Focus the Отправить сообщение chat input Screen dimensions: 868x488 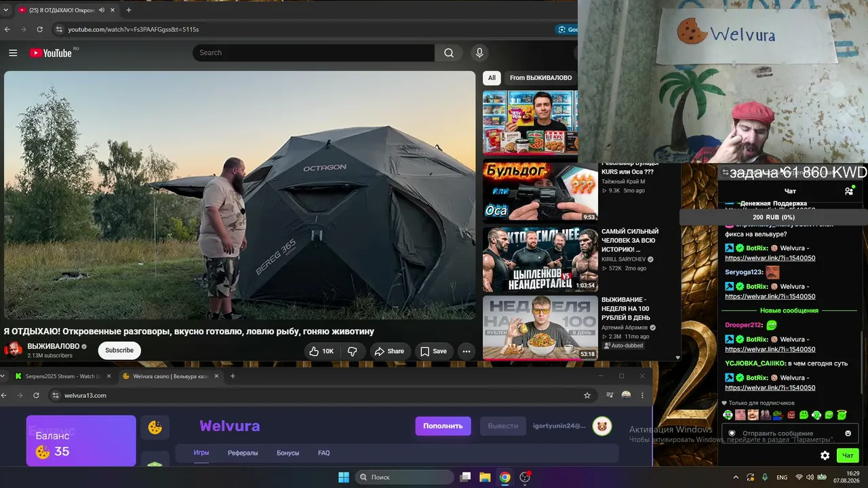789,433
